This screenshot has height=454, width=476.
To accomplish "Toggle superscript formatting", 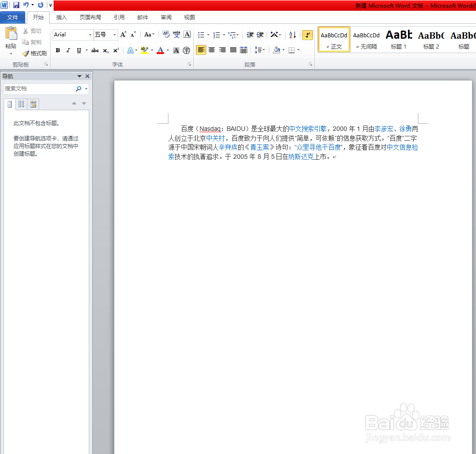I will [116, 50].
